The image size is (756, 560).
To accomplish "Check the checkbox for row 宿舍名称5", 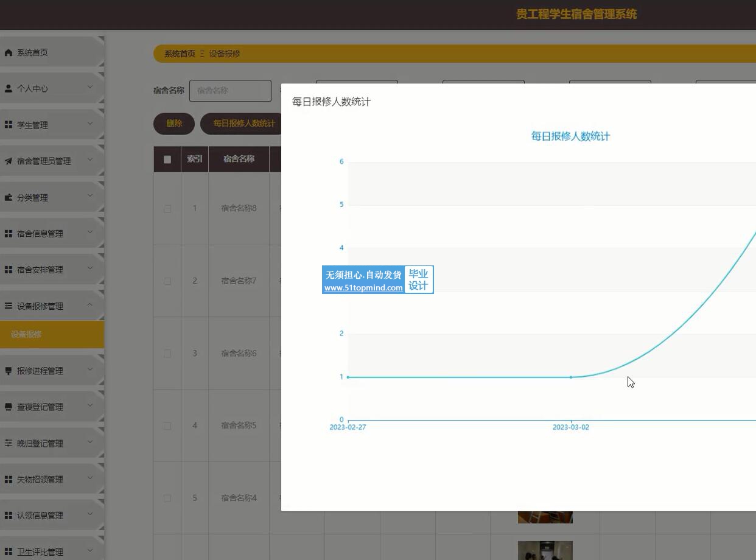I will [167, 426].
